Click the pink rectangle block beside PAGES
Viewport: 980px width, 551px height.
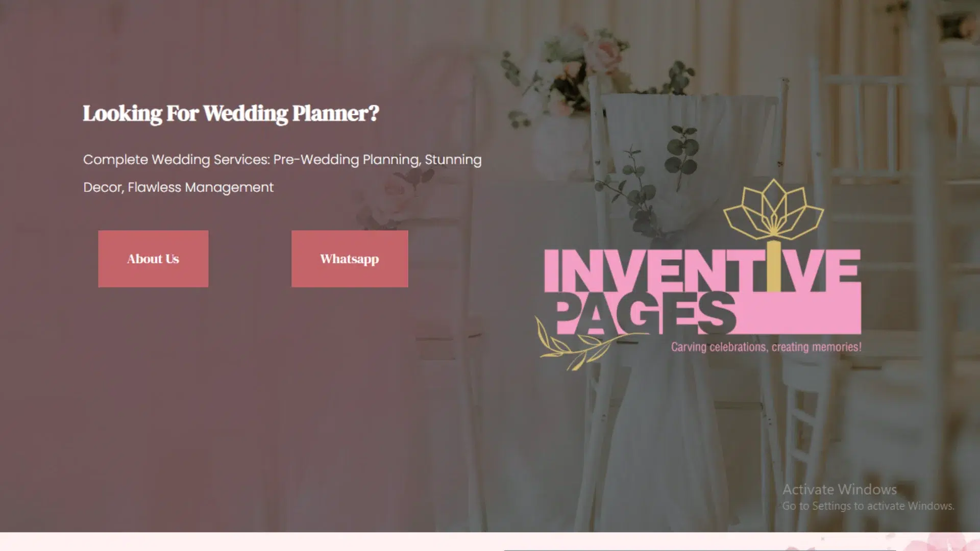pyautogui.click(x=799, y=314)
